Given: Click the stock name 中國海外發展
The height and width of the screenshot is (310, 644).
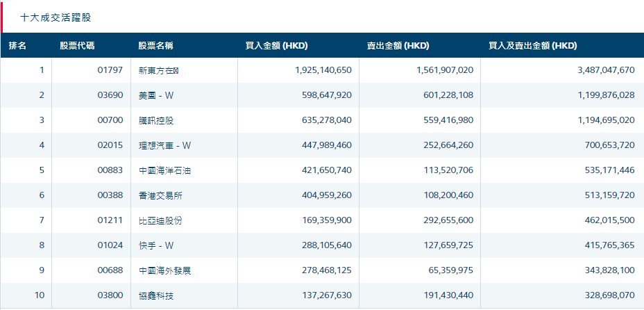Looking at the screenshot, I should [165, 270].
